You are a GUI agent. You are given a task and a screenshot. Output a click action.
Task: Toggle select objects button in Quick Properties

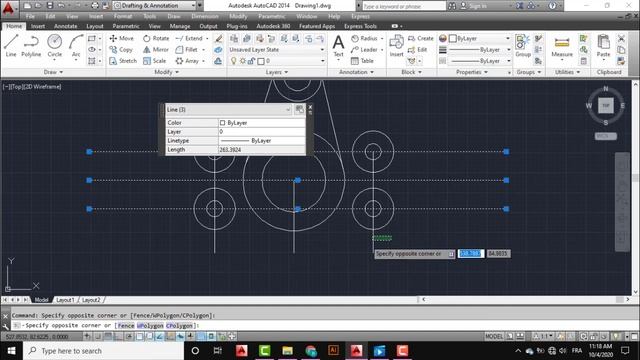(299, 109)
